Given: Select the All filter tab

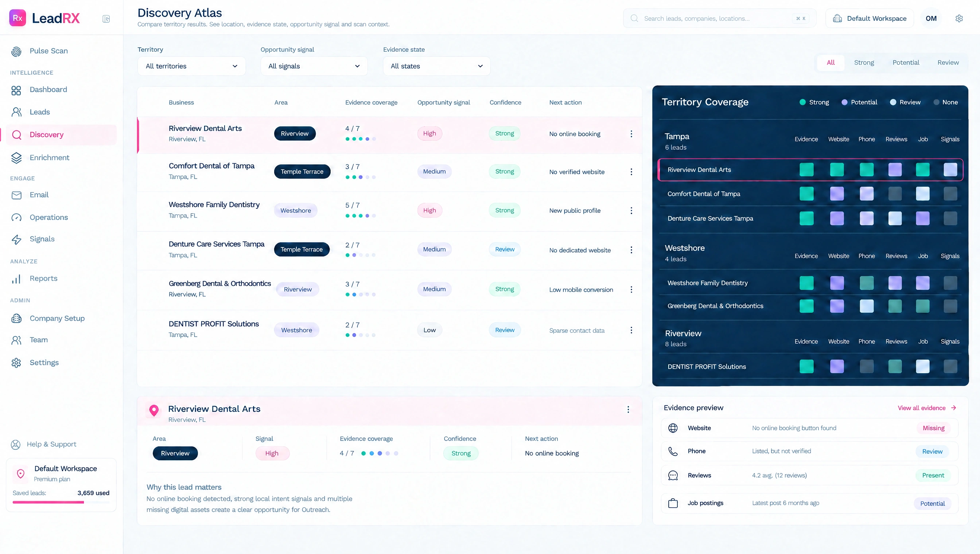Looking at the screenshot, I should point(831,63).
